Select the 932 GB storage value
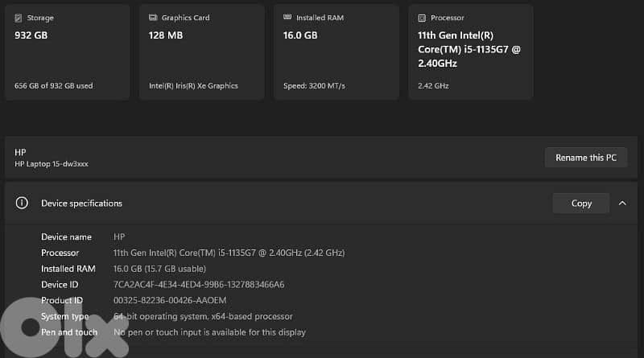This screenshot has width=644, height=358. tap(31, 35)
